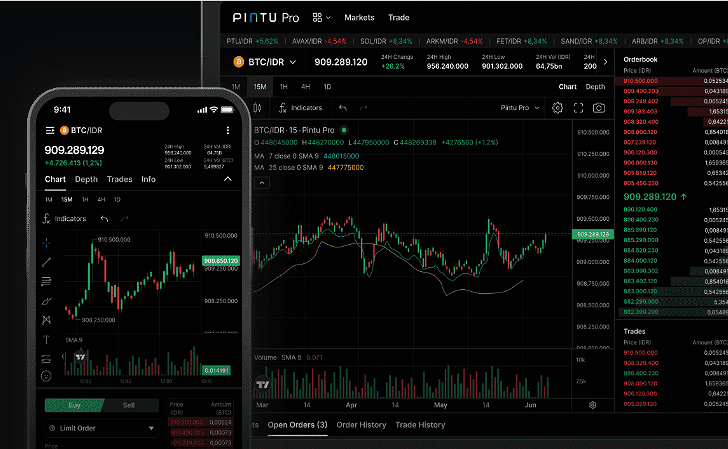
Task: Select the pattern tool on phone
Action: click(46, 320)
